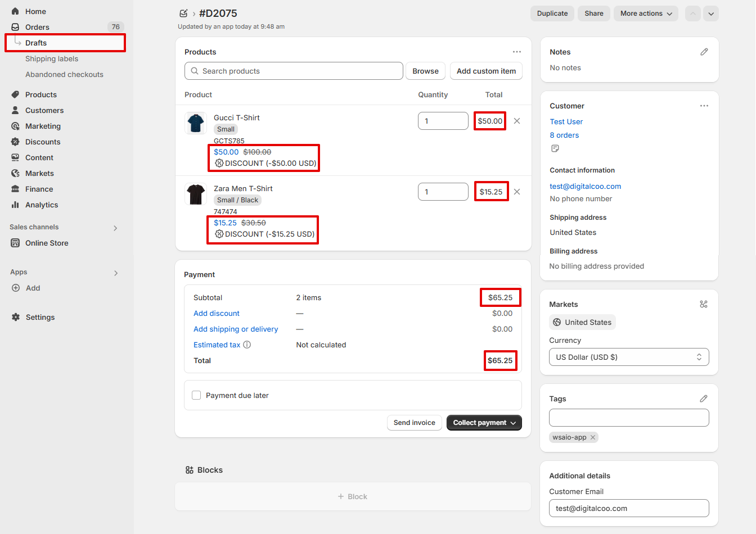Open Analytics from the sidebar
Screen dimensions: 756x534
(42, 205)
